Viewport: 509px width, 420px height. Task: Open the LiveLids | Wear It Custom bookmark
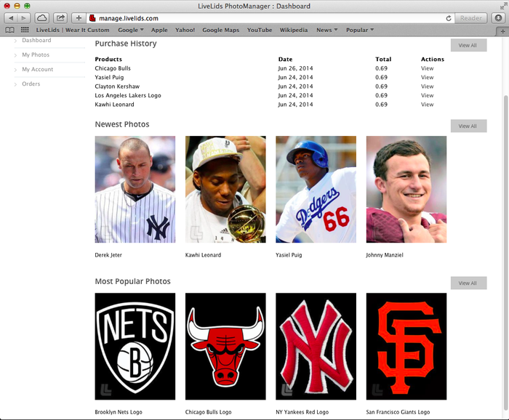[x=73, y=30]
